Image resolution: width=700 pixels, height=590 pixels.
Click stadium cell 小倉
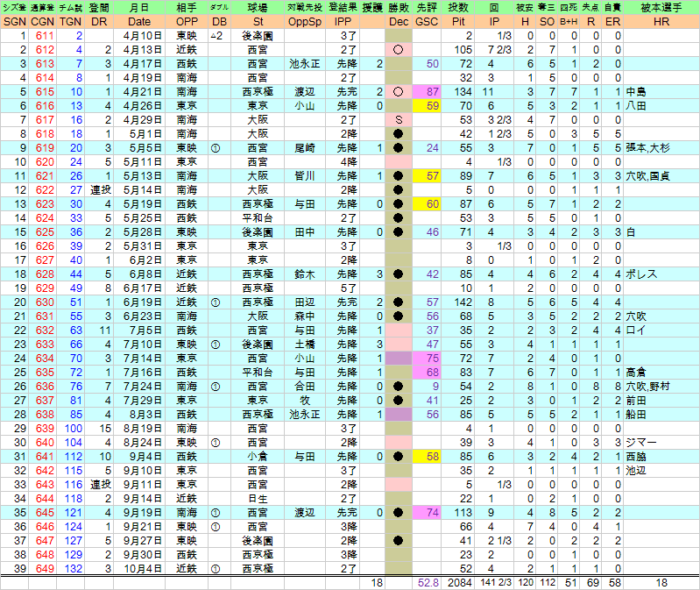point(258,457)
